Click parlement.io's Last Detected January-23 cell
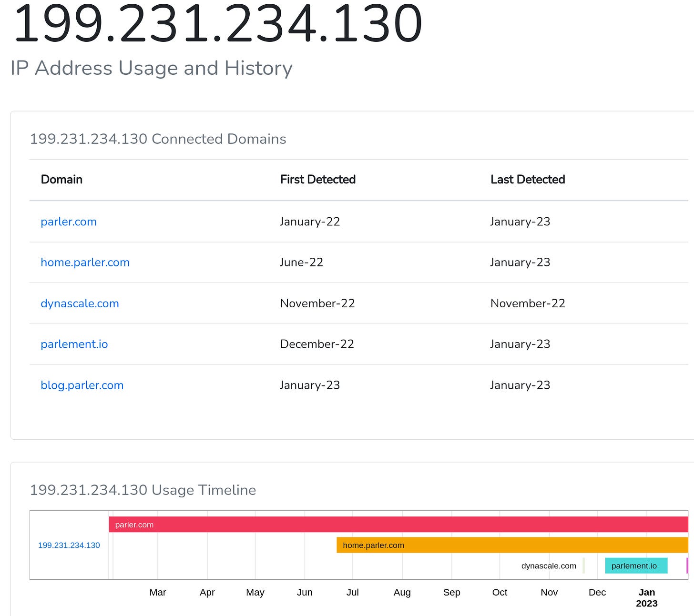694x616 pixels. pyautogui.click(x=520, y=344)
